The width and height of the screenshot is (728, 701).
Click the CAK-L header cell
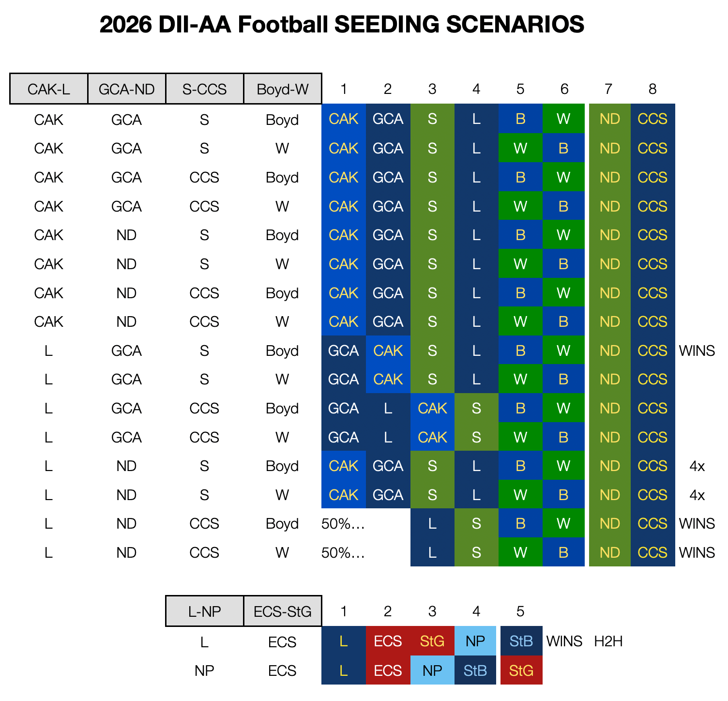(x=49, y=89)
